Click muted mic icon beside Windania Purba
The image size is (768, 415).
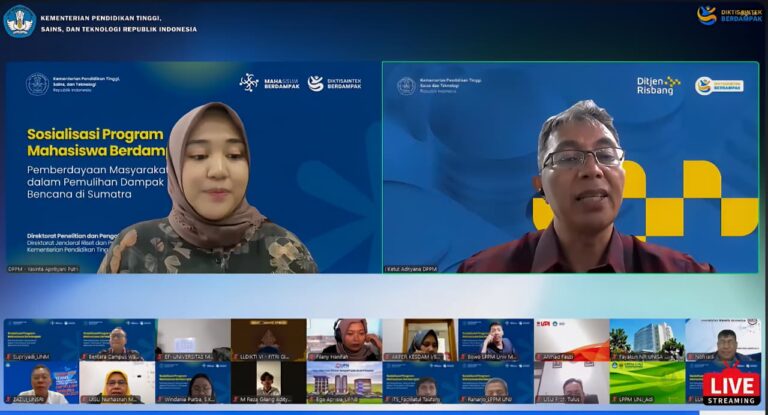(160, 400)
